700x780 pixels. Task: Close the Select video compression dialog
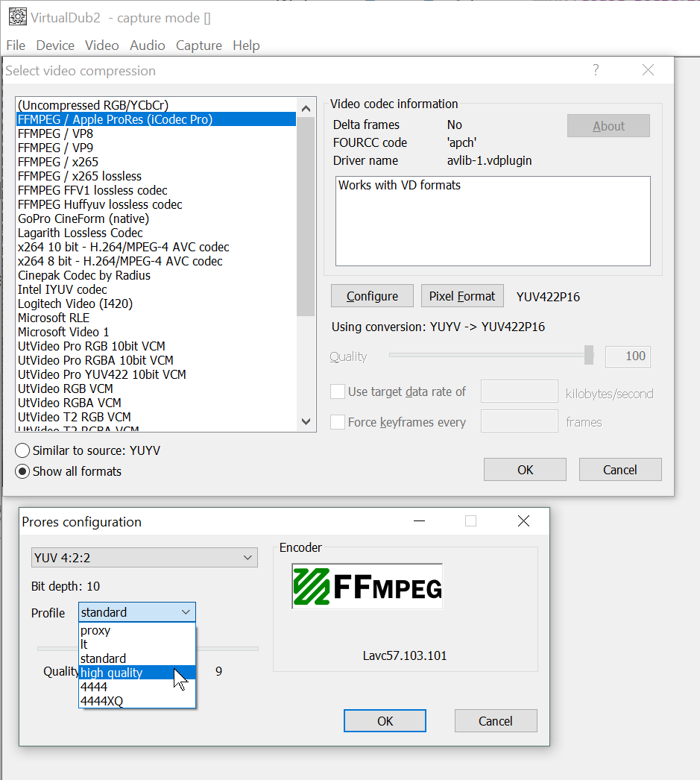[648, 70]
